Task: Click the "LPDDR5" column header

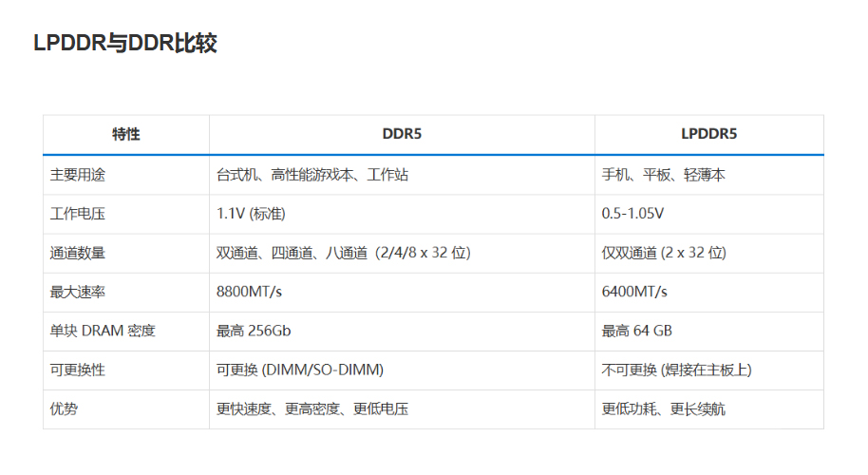Action: (708, 134)
